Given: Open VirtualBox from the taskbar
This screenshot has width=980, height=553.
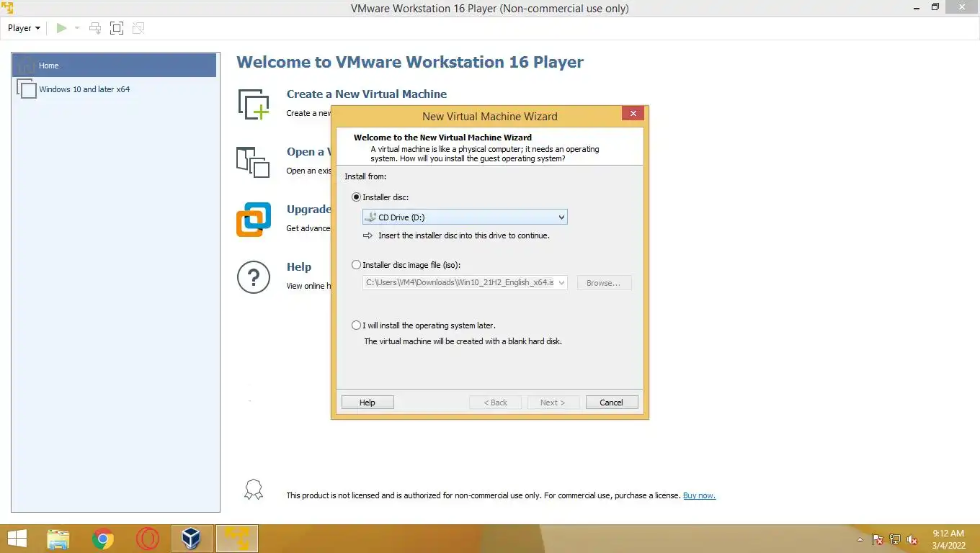Looking at the screenshot, I should tap(192, 539).
